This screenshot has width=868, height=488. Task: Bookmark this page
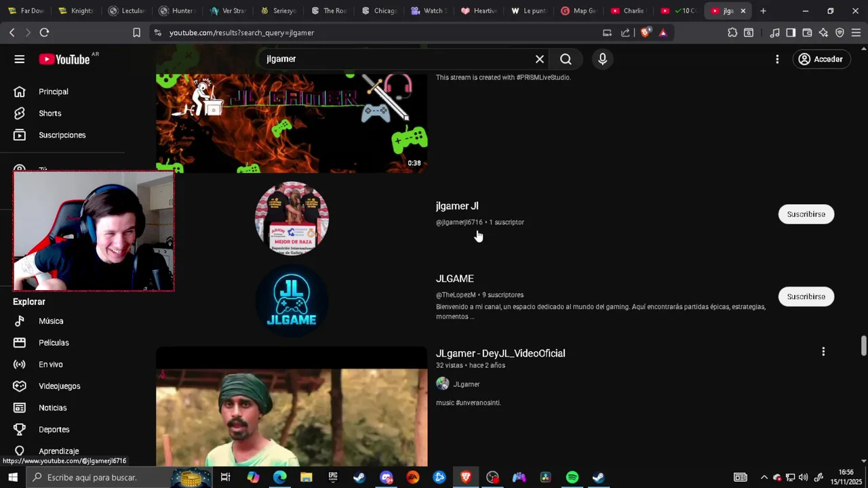coord(136,33)
